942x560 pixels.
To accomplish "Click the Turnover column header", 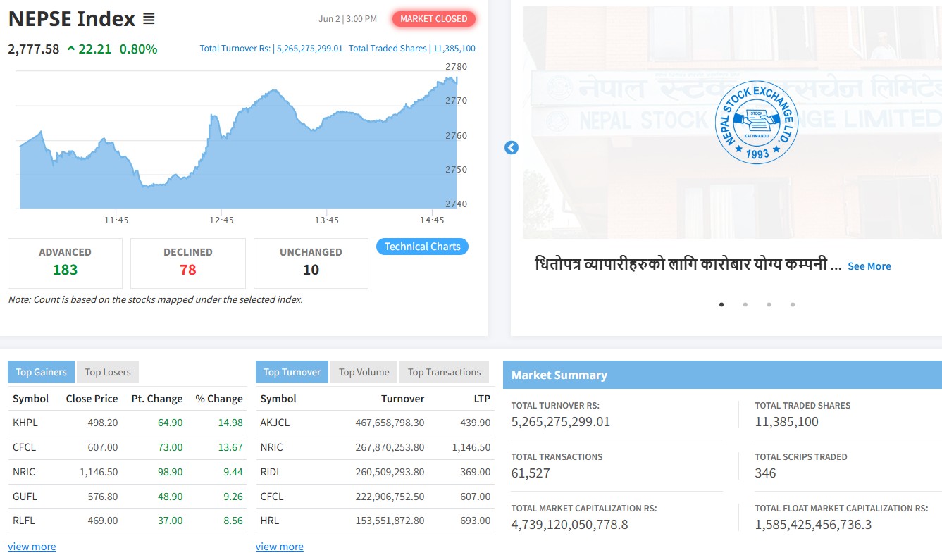I will (x=403, y=399).
